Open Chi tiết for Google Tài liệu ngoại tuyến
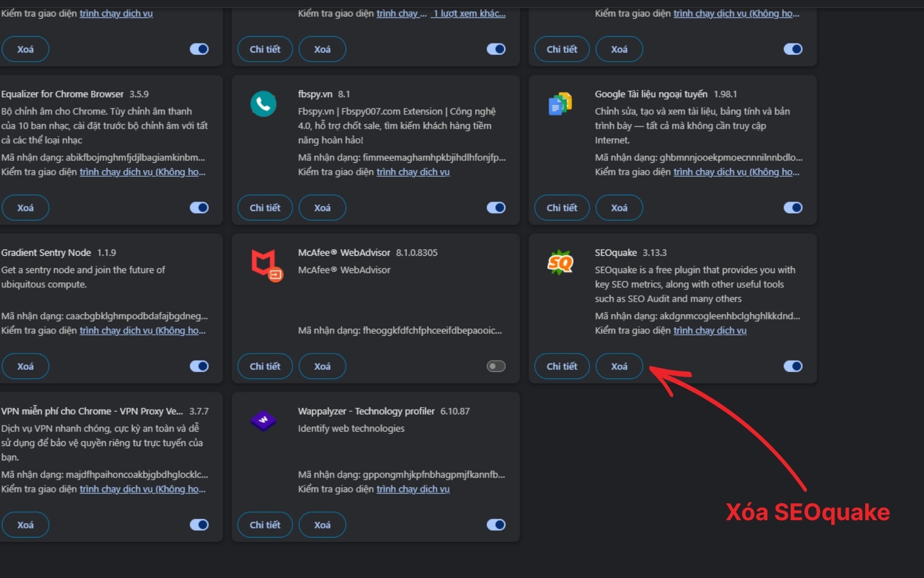The height and width of the screenshot is (578, 924). click(561, 208)
